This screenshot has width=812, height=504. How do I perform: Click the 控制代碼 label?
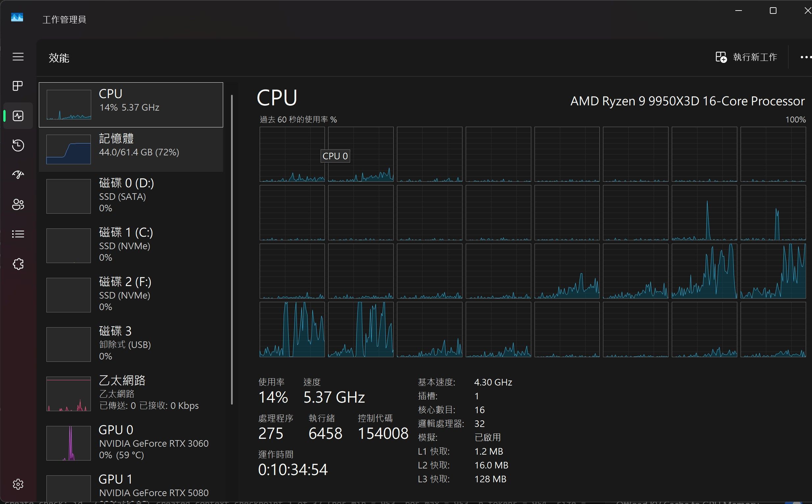point(376,418)
